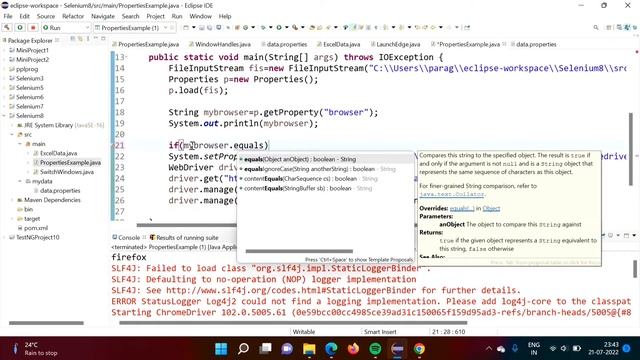Viewport: 640px width, 360px height.
Task: Click the console horizontal scrollbar
Action: pos(293,323)
